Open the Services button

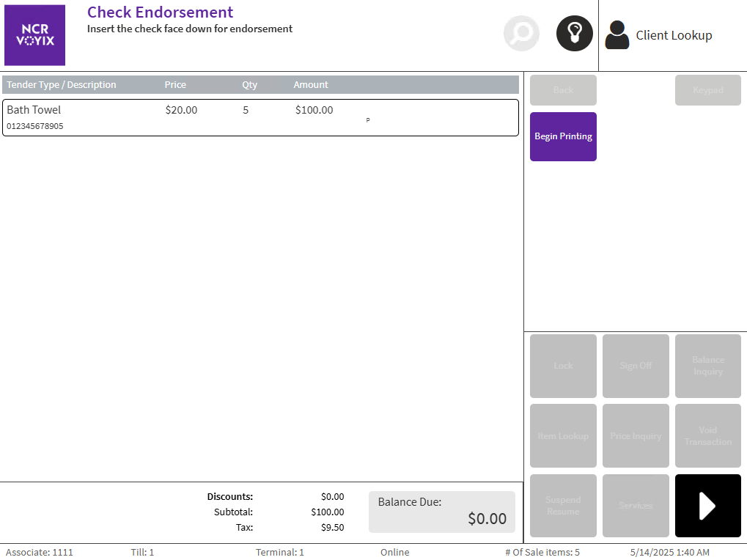(636, 506)
